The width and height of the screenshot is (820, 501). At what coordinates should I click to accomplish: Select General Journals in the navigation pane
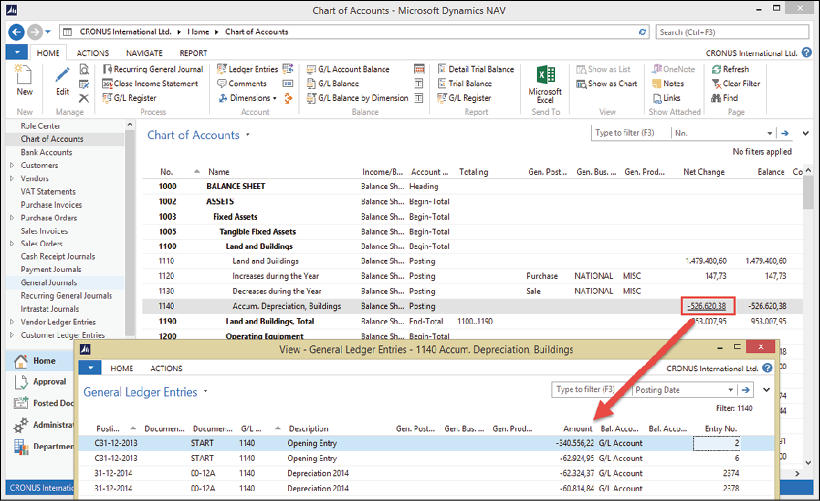point(49,282)
